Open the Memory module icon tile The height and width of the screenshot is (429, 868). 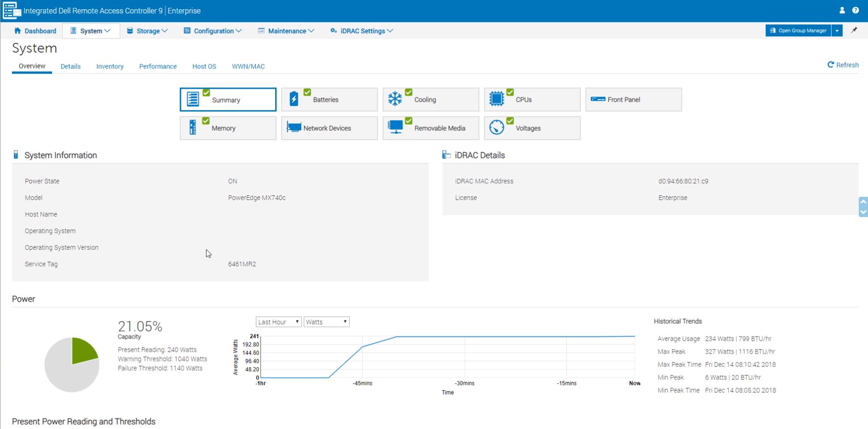[193, 127]
